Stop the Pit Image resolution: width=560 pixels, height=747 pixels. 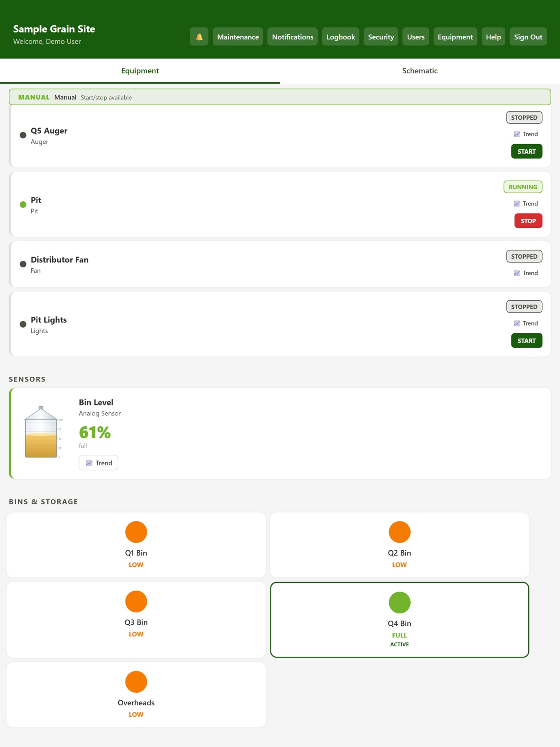[528, 221]
